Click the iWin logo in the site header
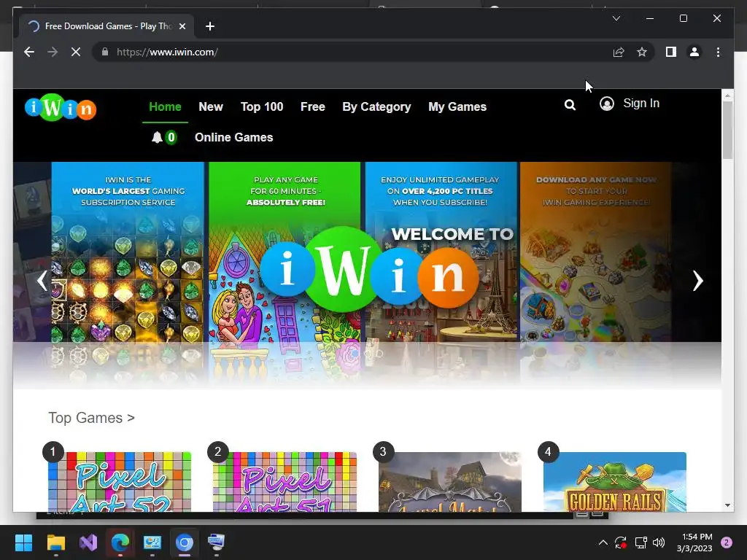The width and height of the screenshot is (747, 560). (61, 107)
